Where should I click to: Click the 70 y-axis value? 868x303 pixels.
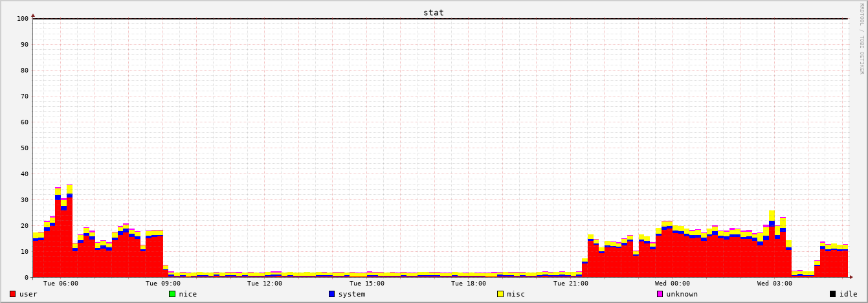(25, 96)
